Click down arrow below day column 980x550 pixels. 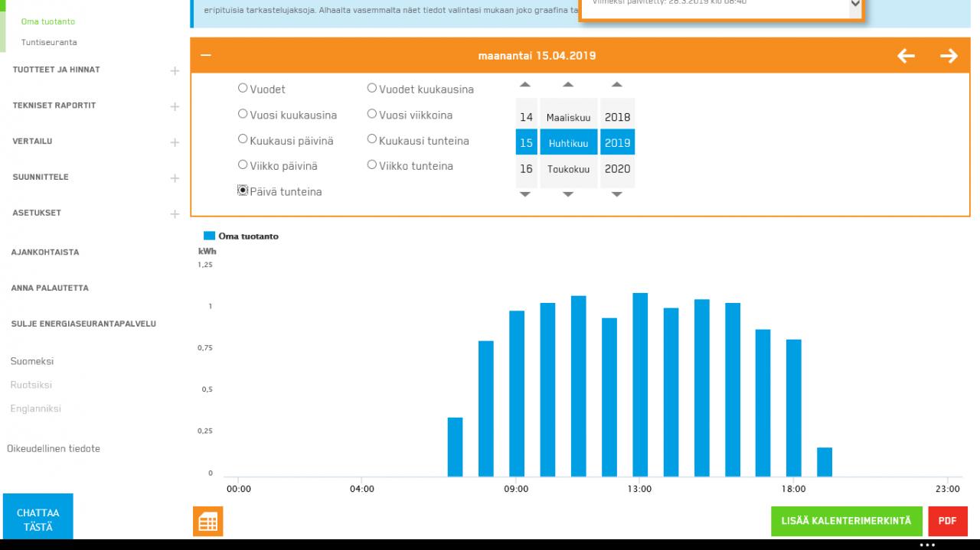pyautogui.click(x=525, y=194)
